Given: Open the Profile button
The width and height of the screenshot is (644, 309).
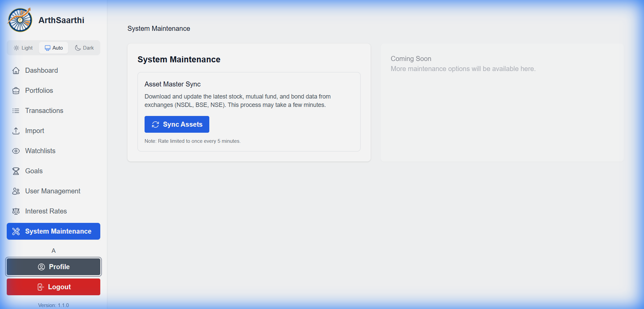Looking at the screenshot, I should pyautogui.click(x=53, y=267).
